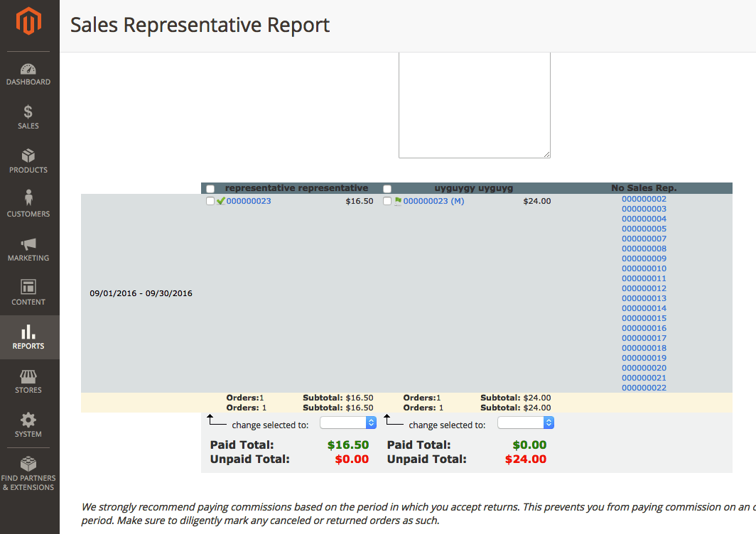The width and height of the screenshot is (756, 534).
Task: Open the System gear icon
Action: click(x=28, y=420)
